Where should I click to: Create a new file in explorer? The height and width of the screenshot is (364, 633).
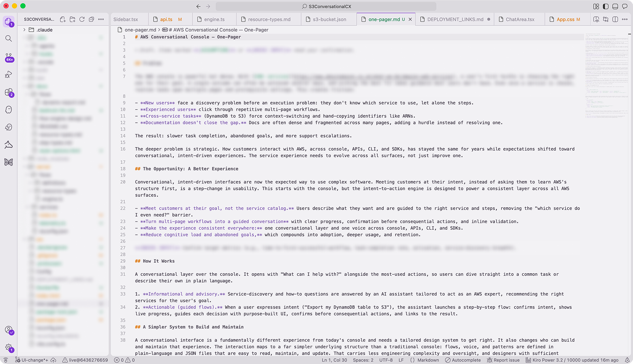tap(63, 19)
